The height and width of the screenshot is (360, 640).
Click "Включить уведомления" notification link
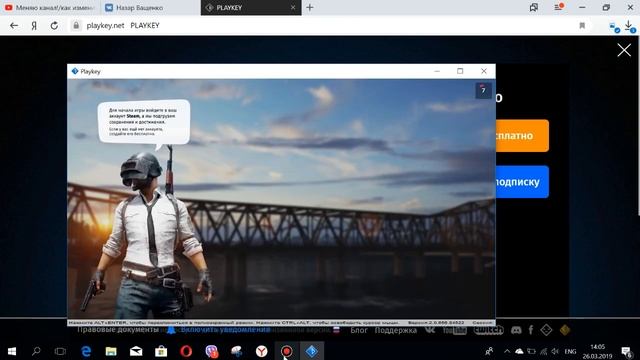225,330
